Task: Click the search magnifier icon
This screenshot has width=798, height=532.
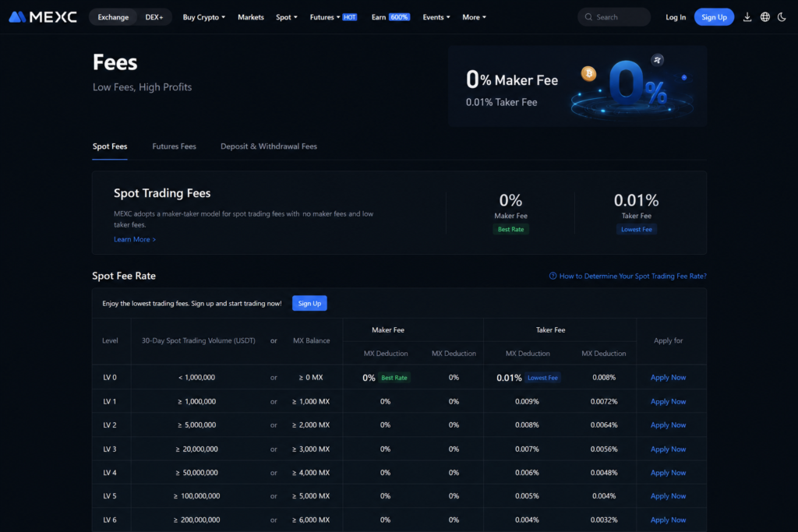Action: pyautogui.click(x=588, y=17)
